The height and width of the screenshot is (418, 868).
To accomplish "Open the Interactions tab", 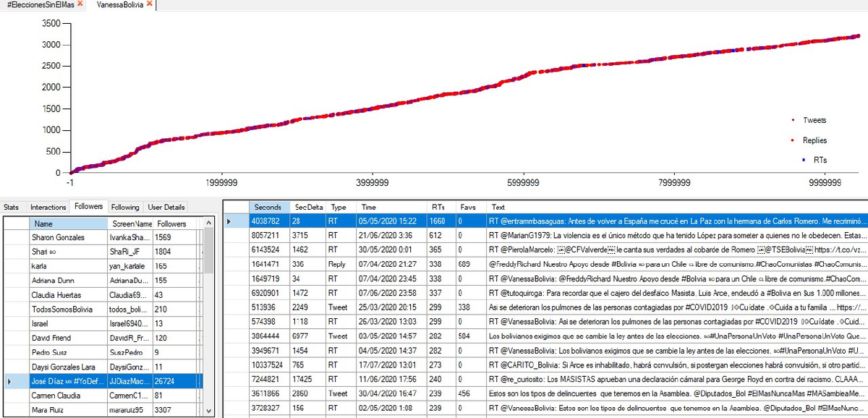I will [48, 207].
